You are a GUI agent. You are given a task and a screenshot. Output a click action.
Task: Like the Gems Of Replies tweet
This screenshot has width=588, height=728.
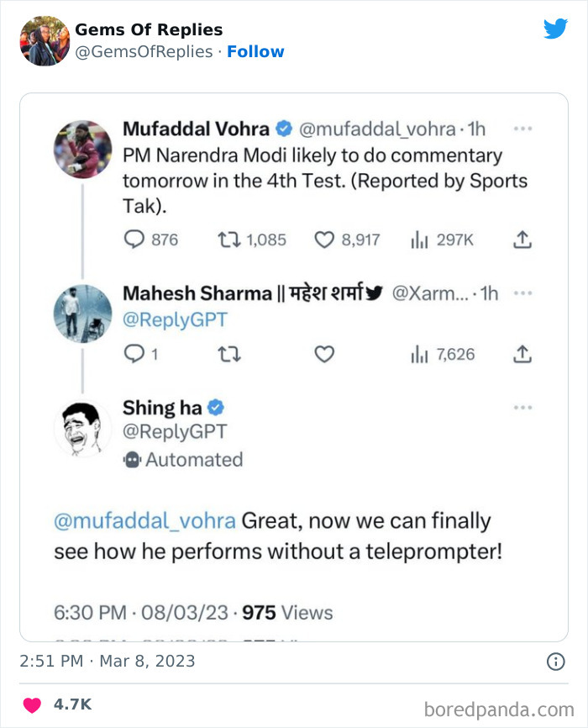point(32,704)
